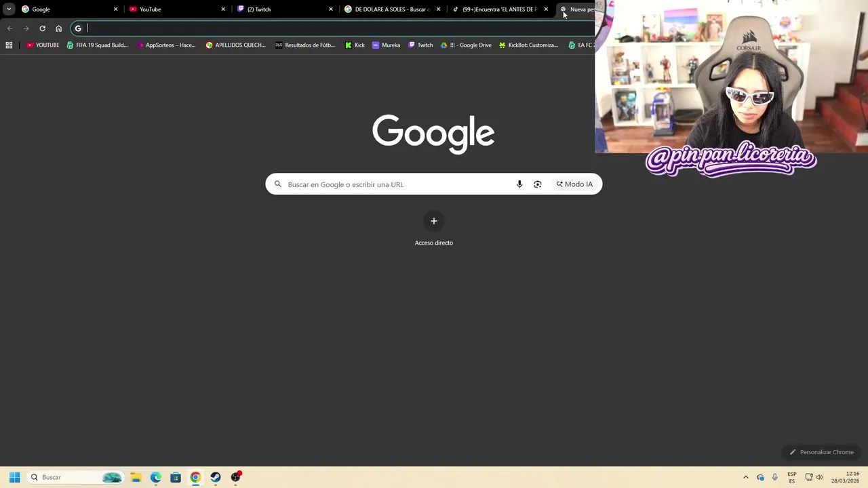This screenshot has height=488, width=868.
Task: Open the home page button
Action: pos(58,28)
